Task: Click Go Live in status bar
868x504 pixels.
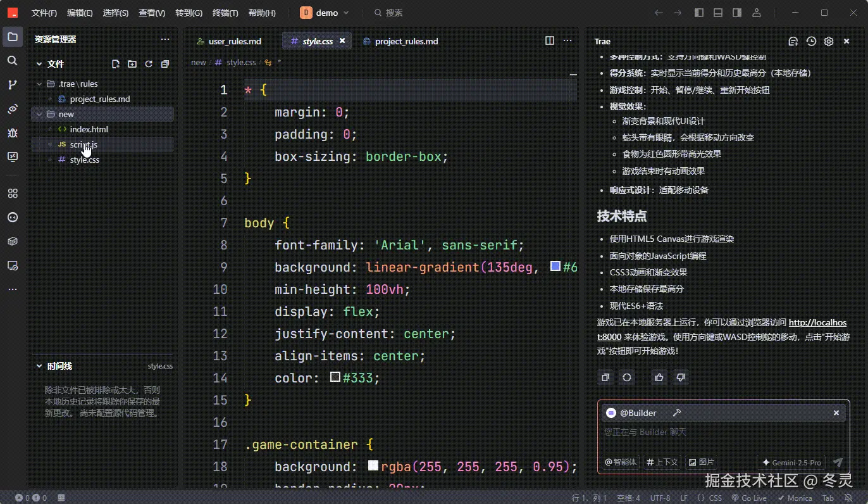Action: pos(749,498)
